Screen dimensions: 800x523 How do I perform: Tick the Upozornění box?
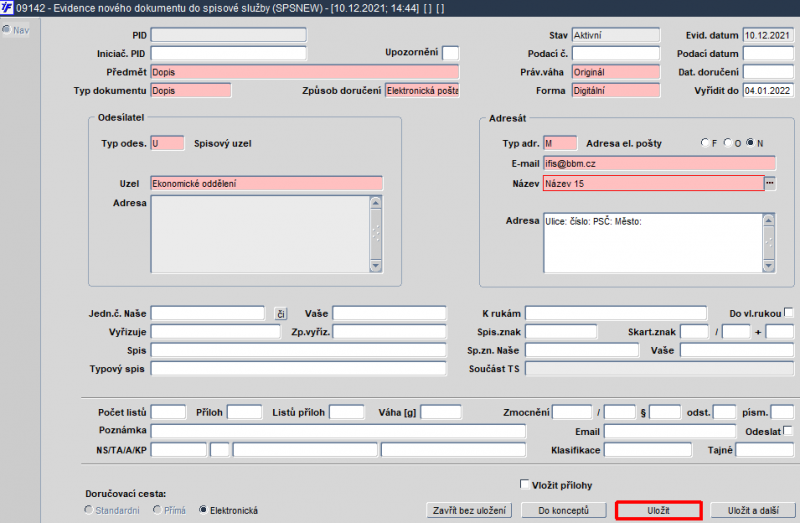[451, 53]
